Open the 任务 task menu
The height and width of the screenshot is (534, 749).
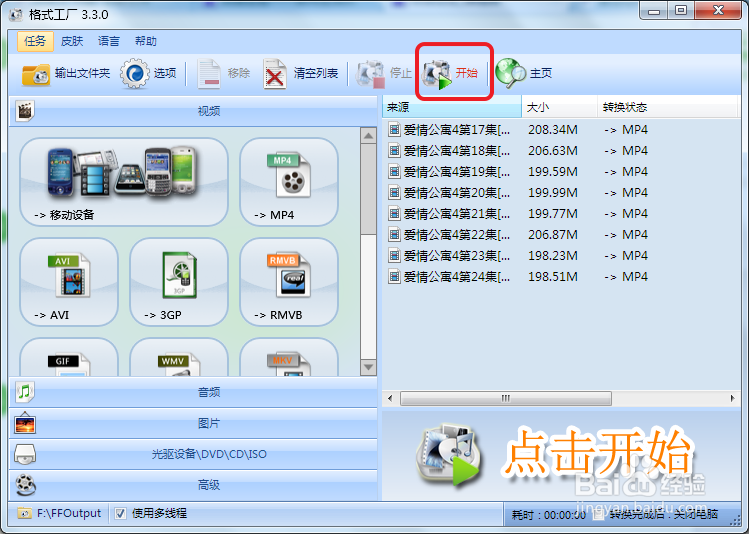pos(35,41)
